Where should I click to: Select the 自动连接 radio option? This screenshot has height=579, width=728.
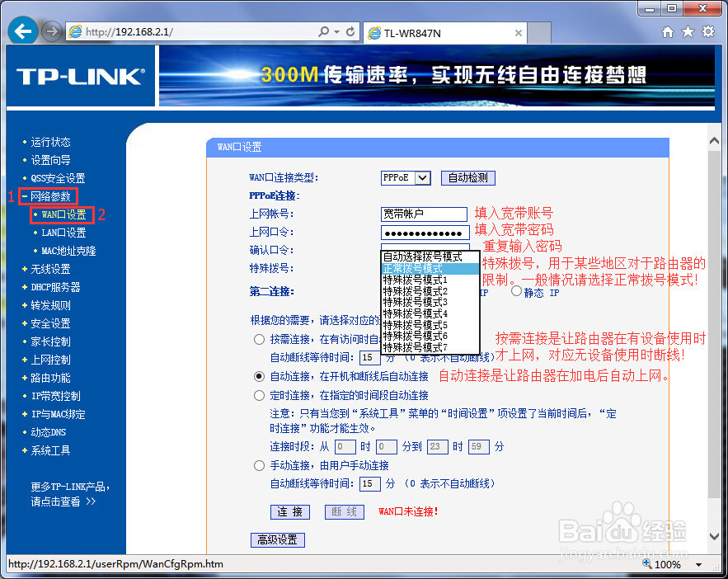coord(259,376)
